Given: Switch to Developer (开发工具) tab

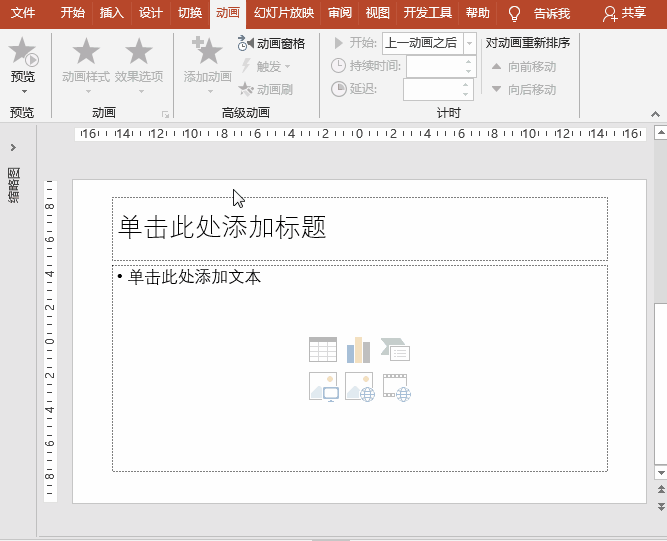Looking at the screenshot, I should 428,13.
